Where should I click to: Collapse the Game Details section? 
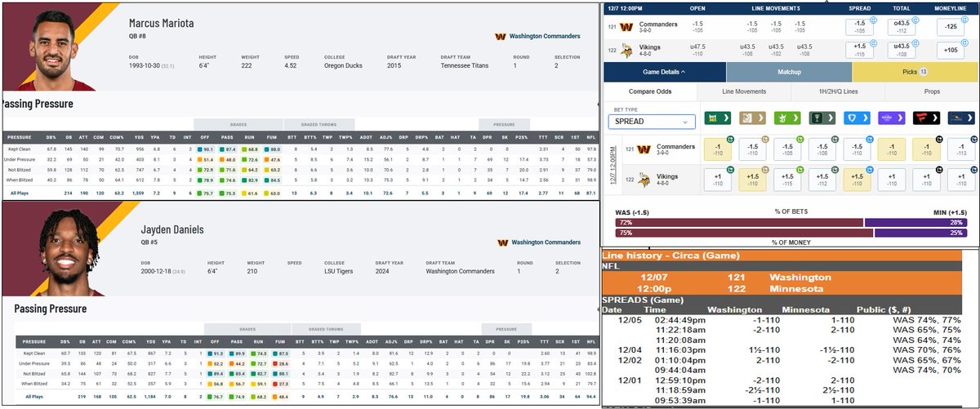tap(663, 72)
